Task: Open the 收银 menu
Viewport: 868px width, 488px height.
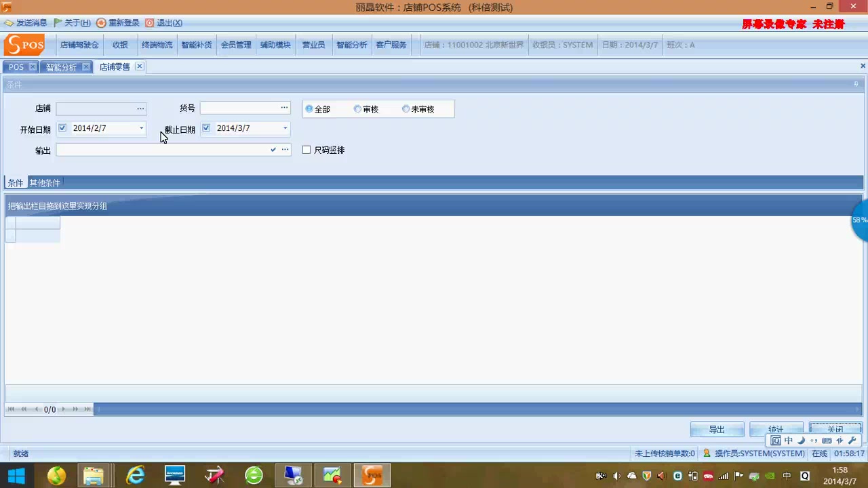Action: [x=120, y=45]
